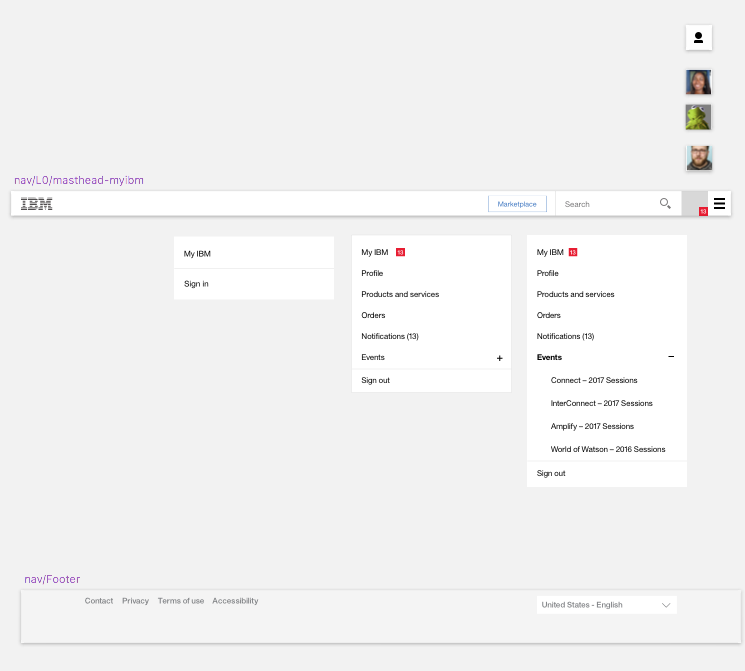The width and height of the screenshot is (745, 671).
Task: Open Amplify – 2017 Sessions
Action: (592, 426)
